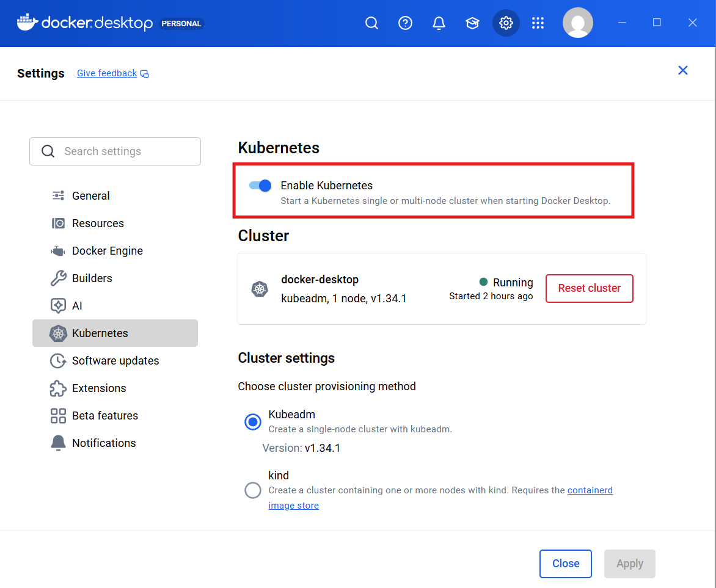Click the docker-desktop cluster name

[320, 280]
